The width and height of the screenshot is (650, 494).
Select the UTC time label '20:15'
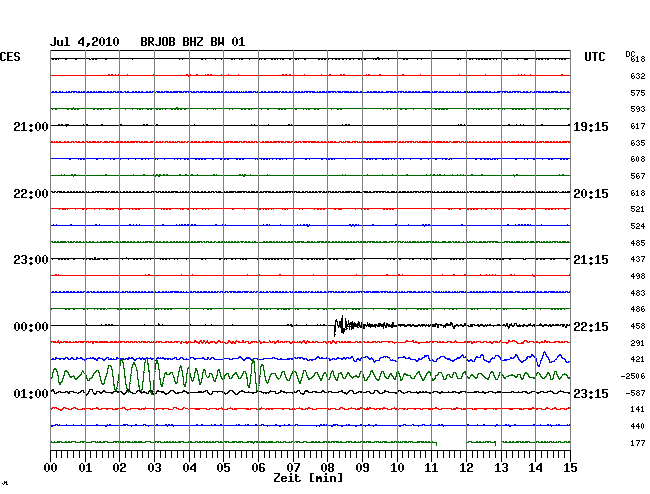click(591, 194)
